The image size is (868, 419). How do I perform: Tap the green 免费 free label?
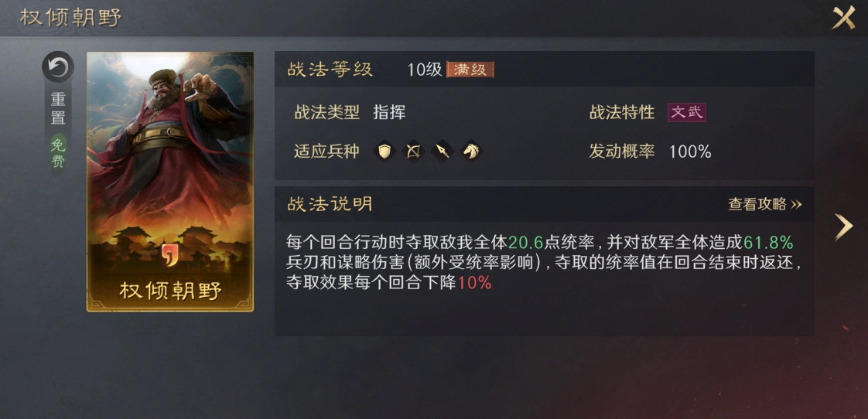(x=58, y=153)
